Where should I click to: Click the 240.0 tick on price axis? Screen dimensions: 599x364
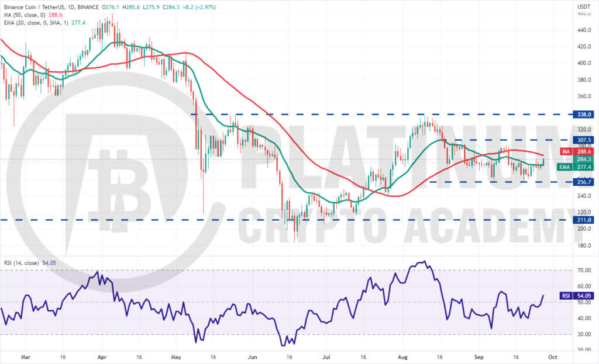click(584, 196)
